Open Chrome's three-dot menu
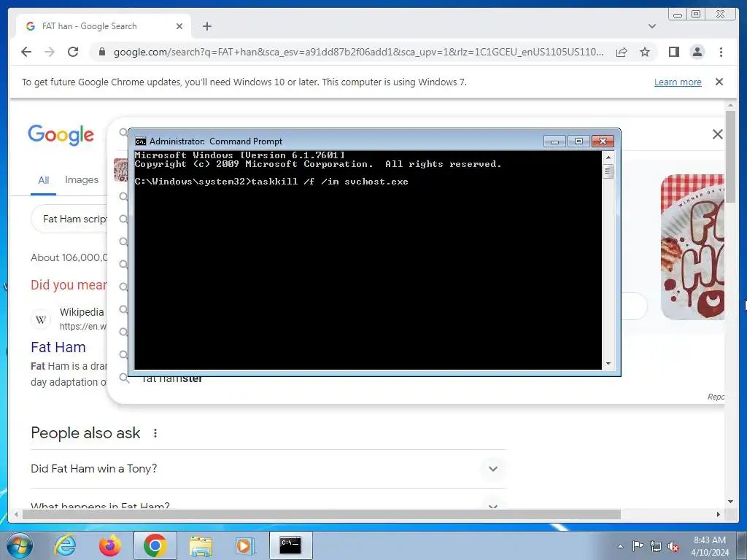This screenshot has width=747, height=560. (x=721, y=52)
